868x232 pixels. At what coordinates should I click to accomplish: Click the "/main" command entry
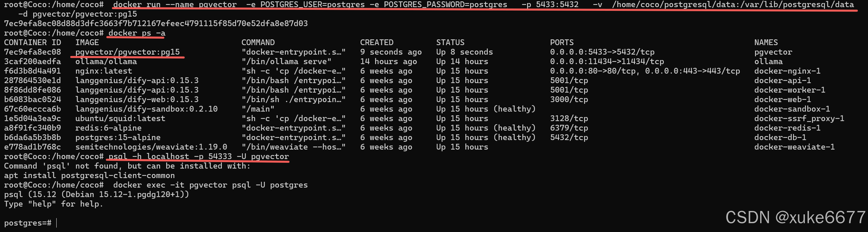[x=258, y=109]
